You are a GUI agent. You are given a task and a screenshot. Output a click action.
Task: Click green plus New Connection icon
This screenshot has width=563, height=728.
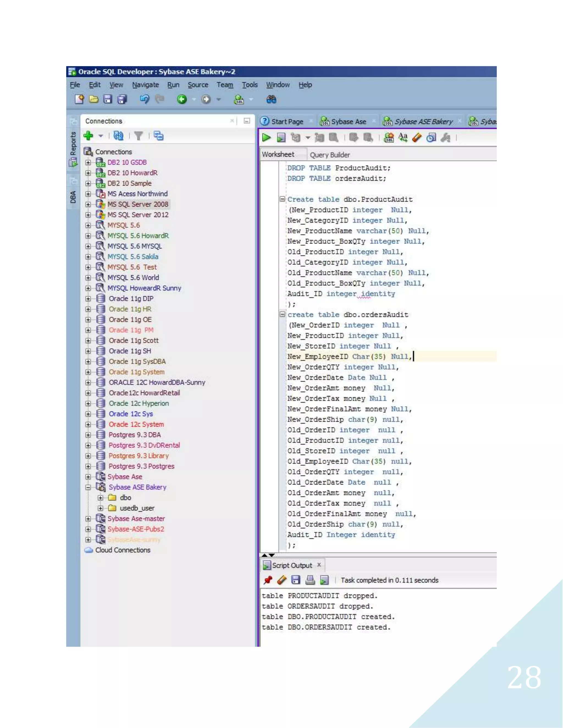tap(89, 136)
